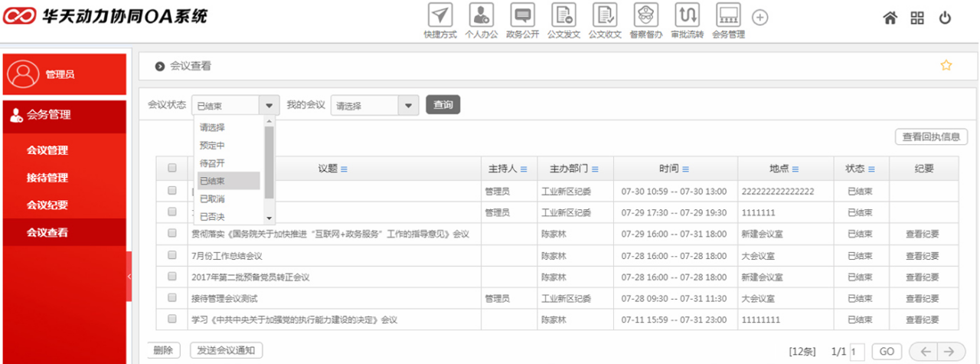Open the 快捷方式 shortcut icon
Image resolution: width=980 pixels, height=364 pixels.
439,16
